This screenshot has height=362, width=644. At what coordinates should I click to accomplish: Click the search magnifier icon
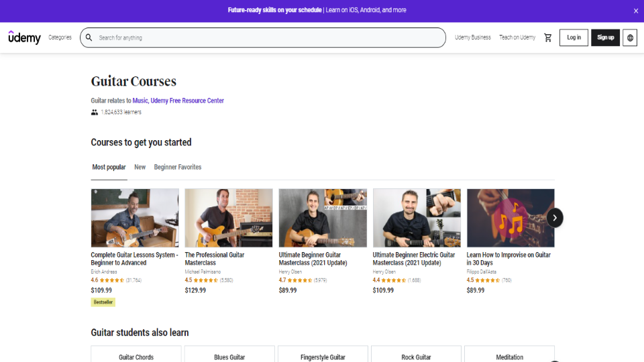tap(89, 38)
